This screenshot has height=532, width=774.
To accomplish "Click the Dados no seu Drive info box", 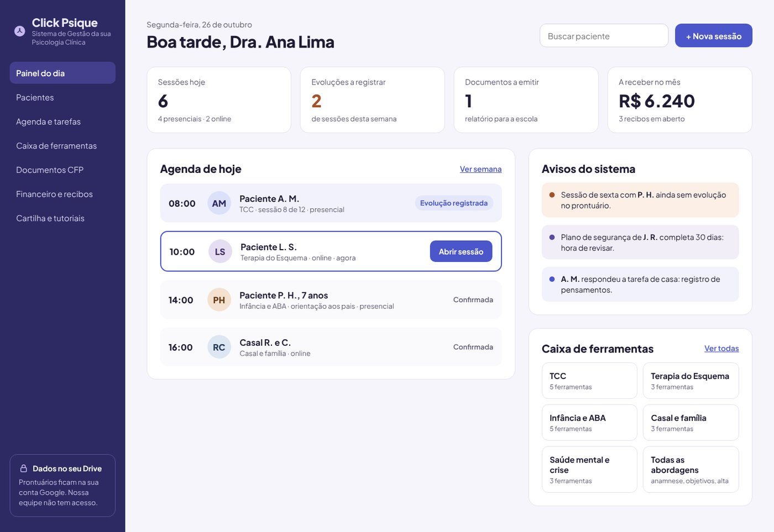I will pos(62,486).
